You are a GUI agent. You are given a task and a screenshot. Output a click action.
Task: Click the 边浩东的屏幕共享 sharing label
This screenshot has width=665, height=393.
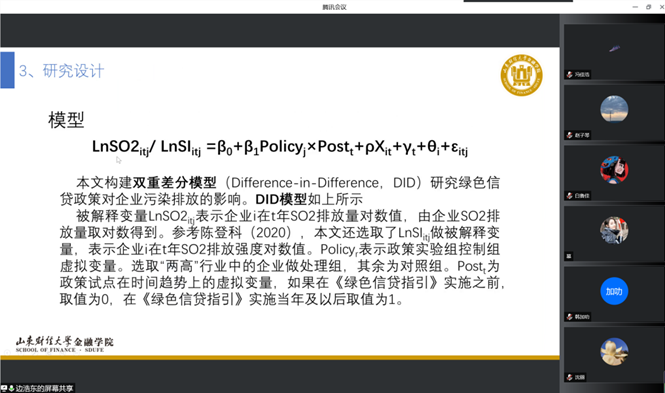pyautogui.click(x=44, y=388)
